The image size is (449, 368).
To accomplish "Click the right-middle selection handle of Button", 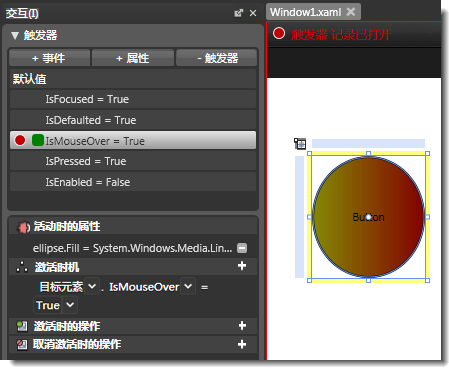I will click(428, 217).
